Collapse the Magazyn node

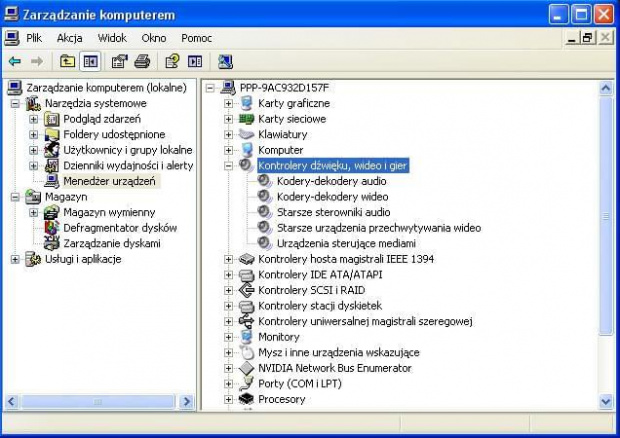coord(15,197)
